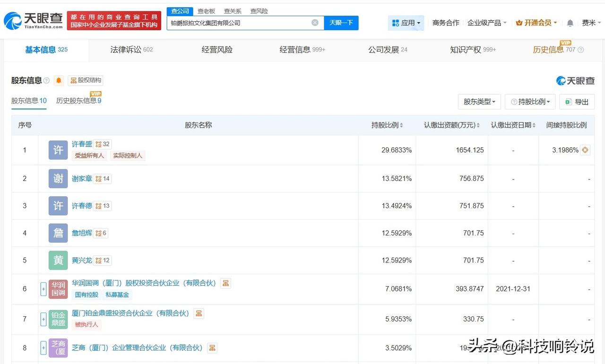Switch to the 知识产权 tab
Image resolution: width=605 pixels, height=364 pixels.
(473, 50)
